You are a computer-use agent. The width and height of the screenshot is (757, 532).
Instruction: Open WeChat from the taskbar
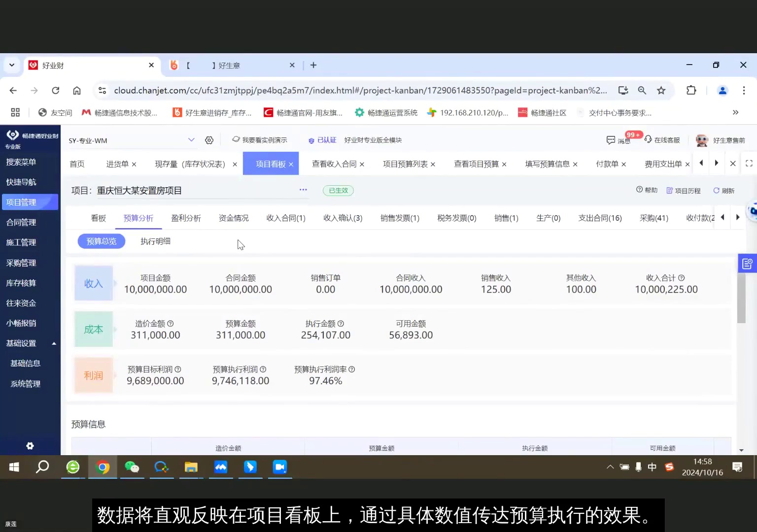(132, 467)
